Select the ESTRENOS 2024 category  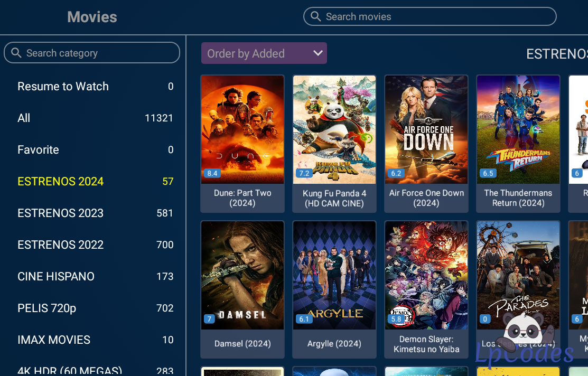[61, 182]
